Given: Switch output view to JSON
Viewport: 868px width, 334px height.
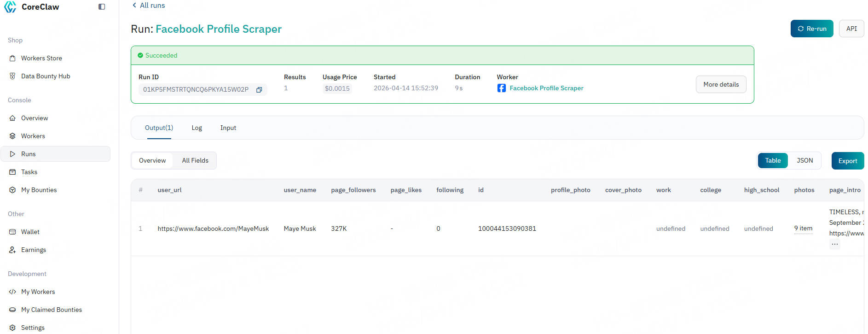Looking at the screenshot, I should [804, 160].
